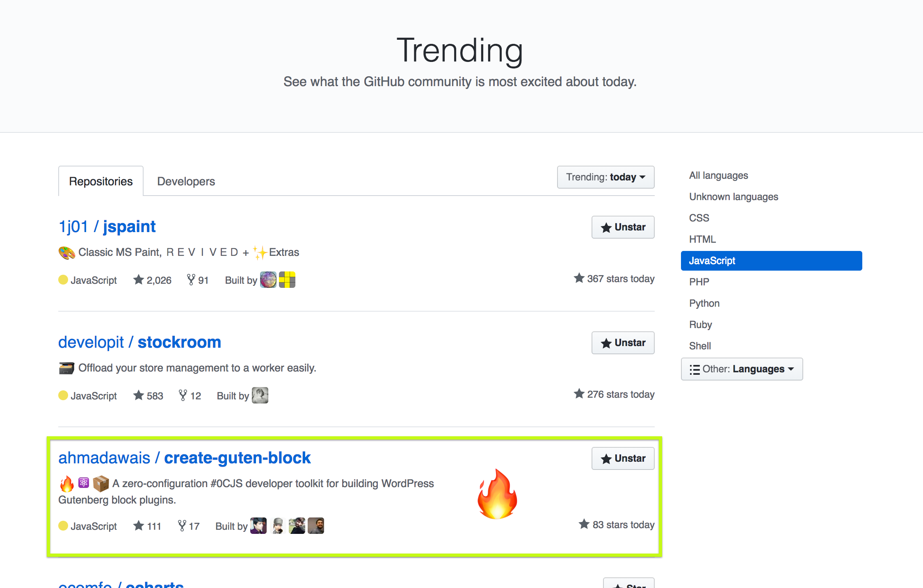Open the Trending: today dropdown
This screenshot has width=923, height=588.
point(605,177)
